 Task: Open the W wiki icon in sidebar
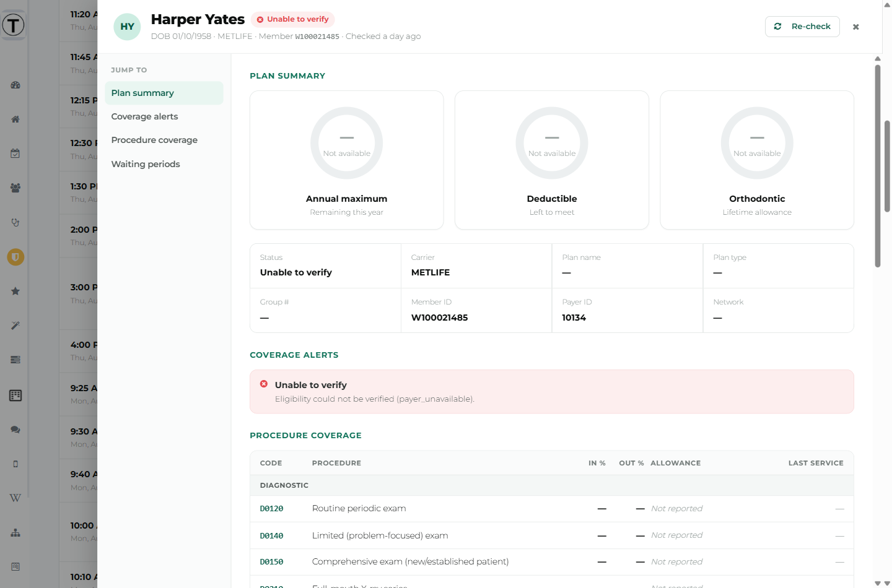(15, 498)
